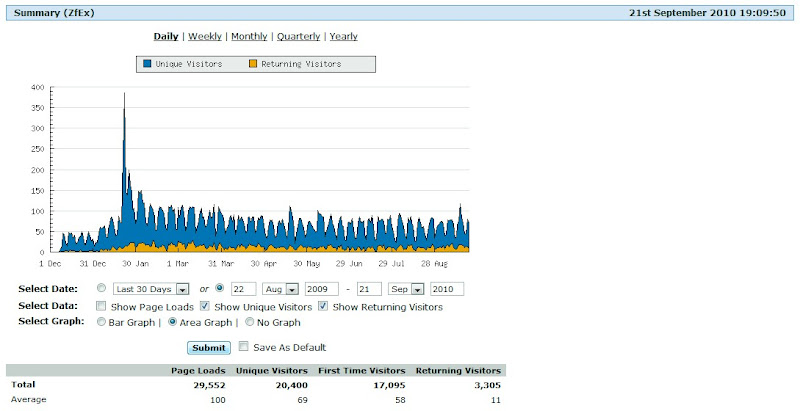800x411 pixels.
Task: Click the Returning Visitors column header in table
Action: 458,371
